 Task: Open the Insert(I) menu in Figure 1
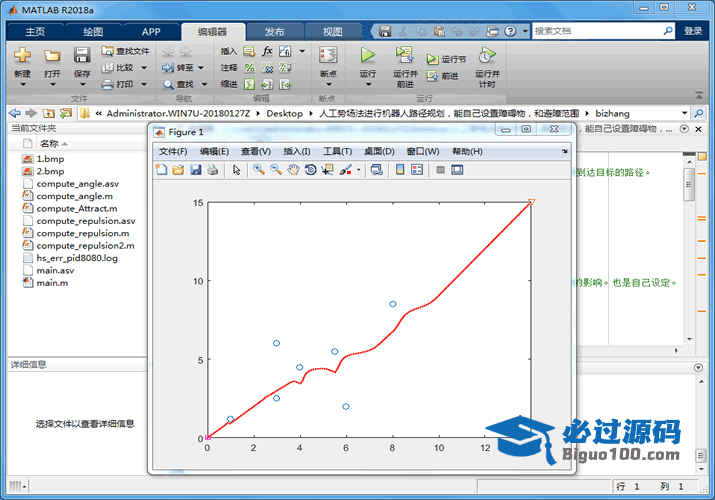click(x=296, y=151)
